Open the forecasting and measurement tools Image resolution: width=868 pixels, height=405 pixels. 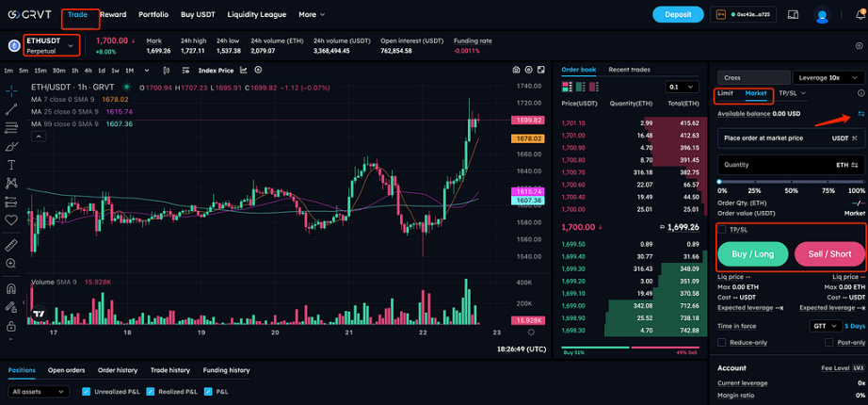click(x=11, y=202)
